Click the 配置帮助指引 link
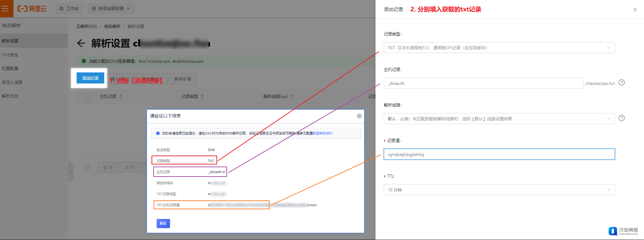 tap(323, 133)
